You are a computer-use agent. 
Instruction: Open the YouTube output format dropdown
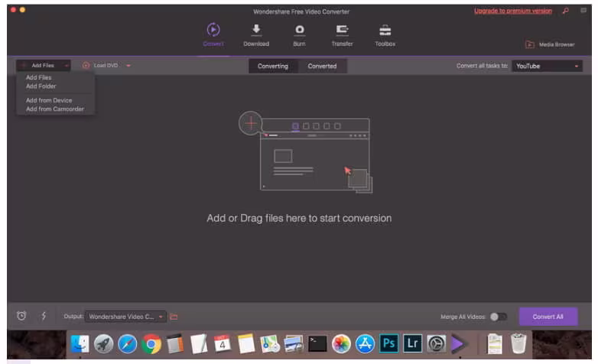[547, 66]
